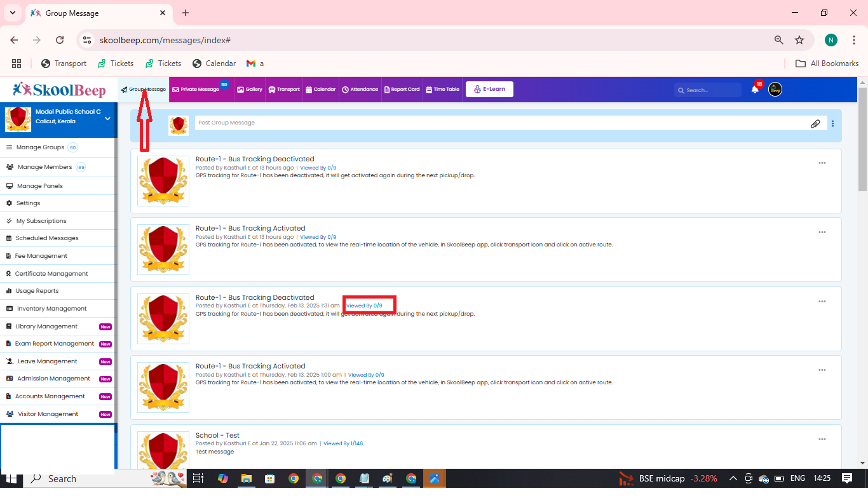Open the tab search dropdown arrow
This screenshot has width=868, height=498.
[12, 13]
